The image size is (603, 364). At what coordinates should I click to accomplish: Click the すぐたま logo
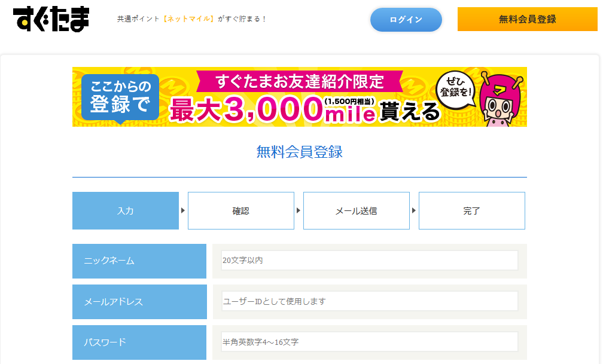tap(51, 19)
